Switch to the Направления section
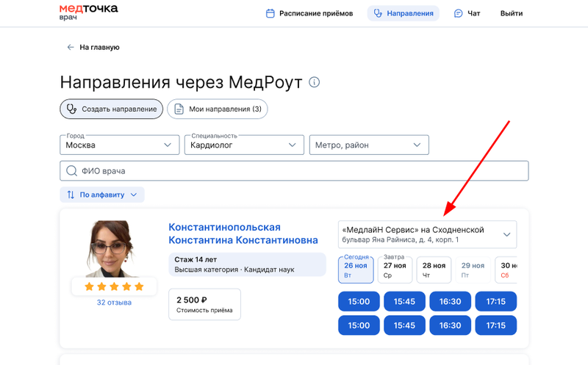Viewport: 588px width, 365px height. (x=403, y=13)
